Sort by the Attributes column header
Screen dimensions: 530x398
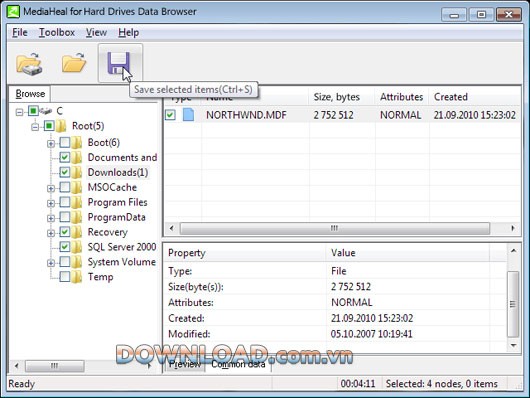click(x=402, y=97)
